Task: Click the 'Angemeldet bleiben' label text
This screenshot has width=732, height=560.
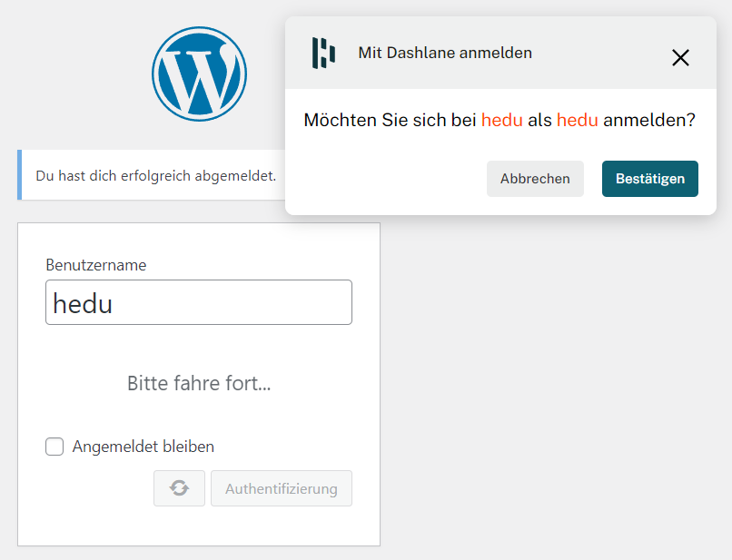Action: [x=143, y=447]
